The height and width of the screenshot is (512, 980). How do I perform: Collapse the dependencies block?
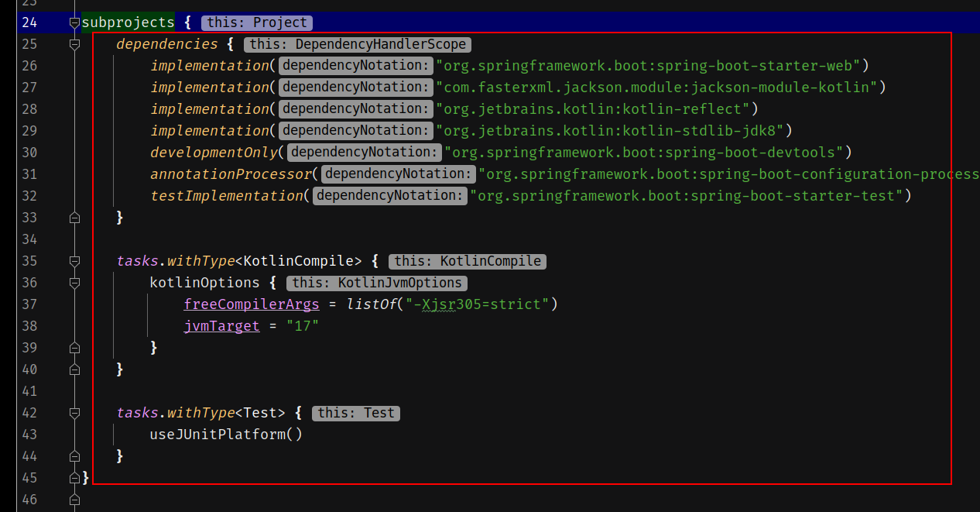(74, 44)
